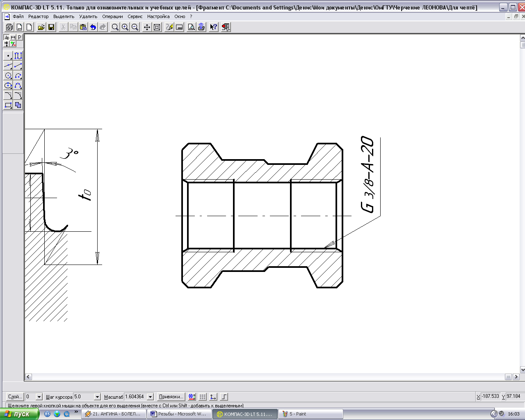Open the Выделить menu
This screenshot has width=525, height=420.
(x=64, y=16)
